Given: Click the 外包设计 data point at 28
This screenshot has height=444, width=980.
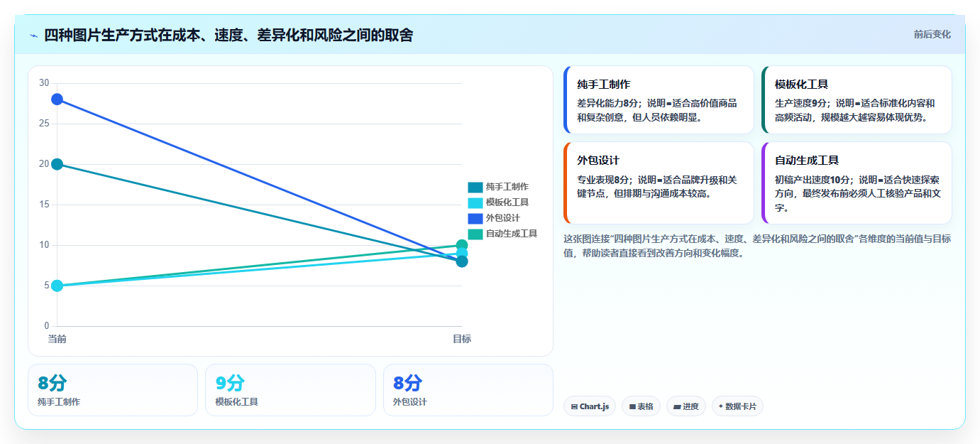Looking at the screenshot, I should tap(57, 99).
